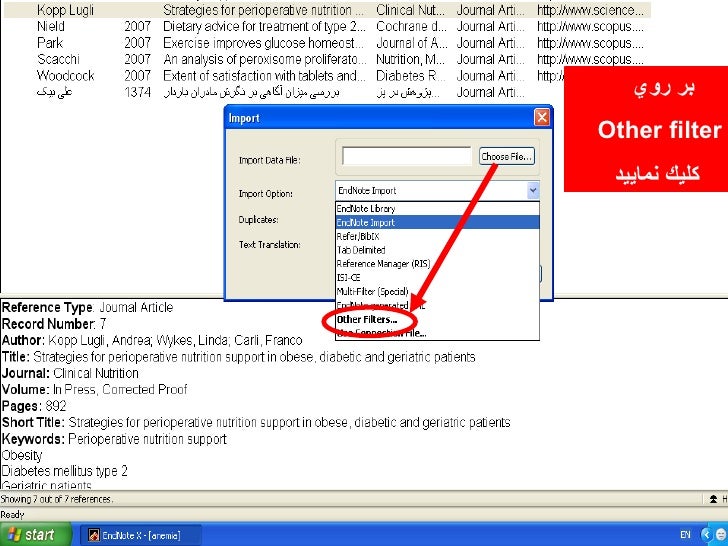
Task: Select the Kopp Lugli reference row
Action: (327, 10)
